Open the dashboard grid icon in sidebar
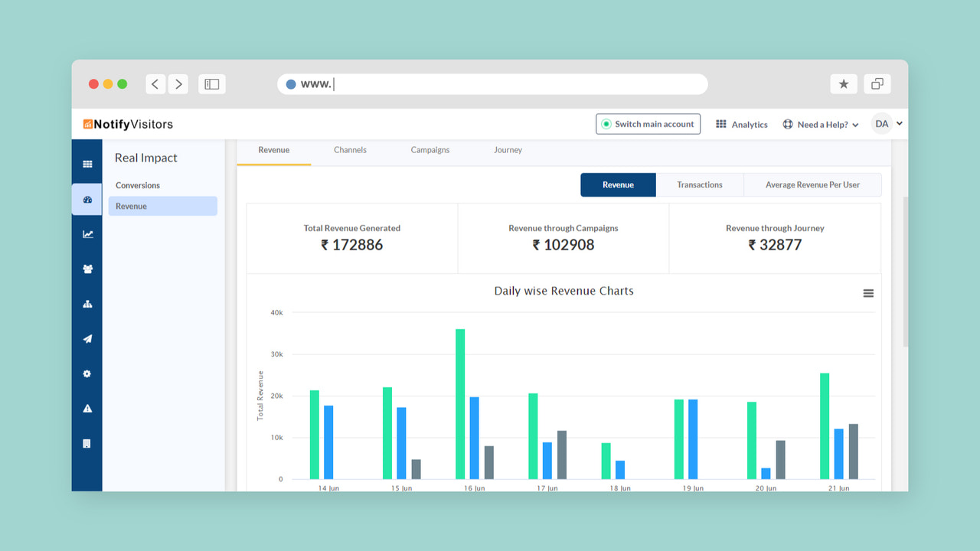 (87, 163)
